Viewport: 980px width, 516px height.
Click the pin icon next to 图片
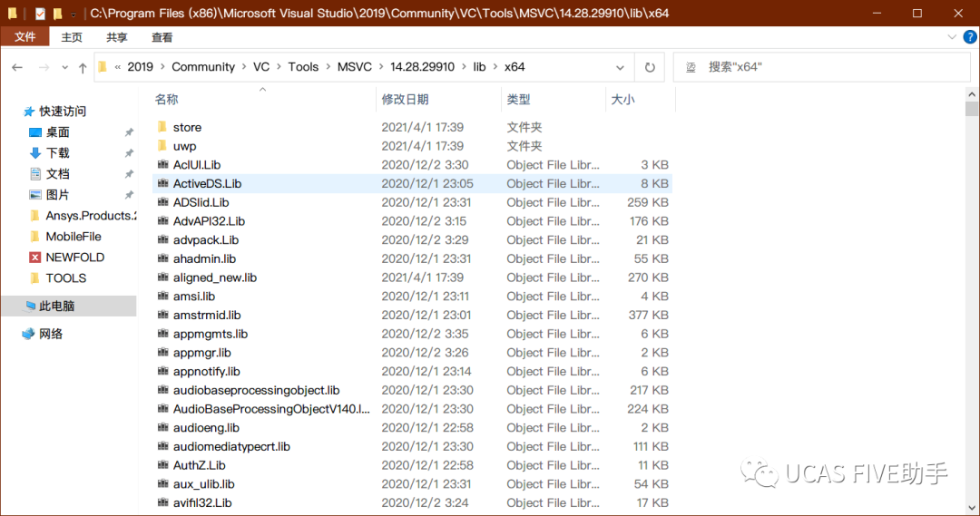pos(129,195)
